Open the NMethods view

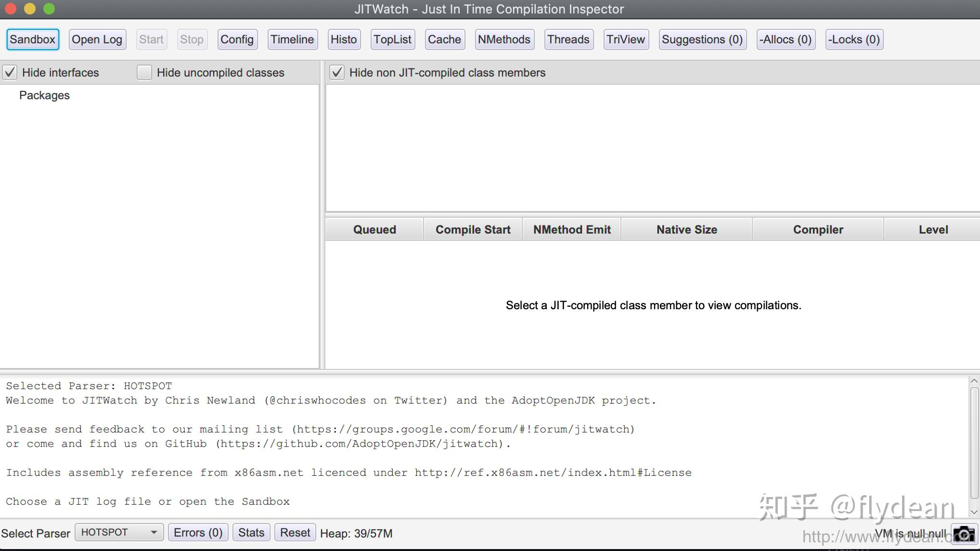point(504,39)
